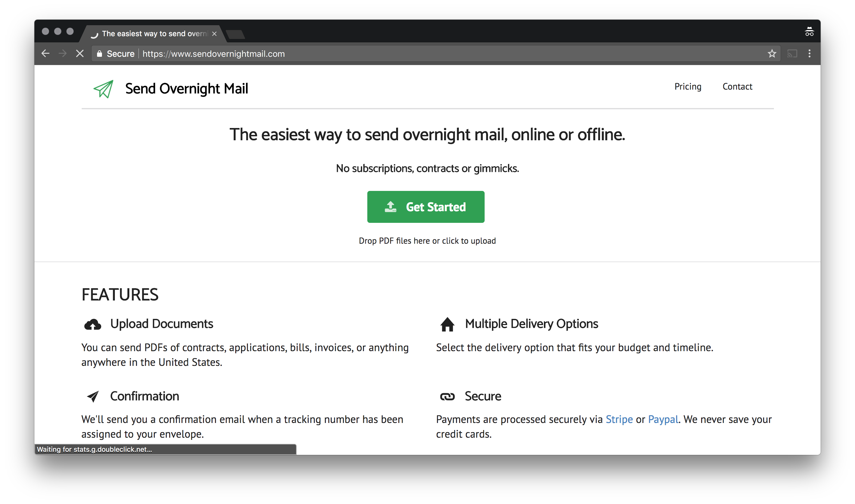Click the lock Secure icon
This screenshot has width=855, height=504.
click(100, 54)
